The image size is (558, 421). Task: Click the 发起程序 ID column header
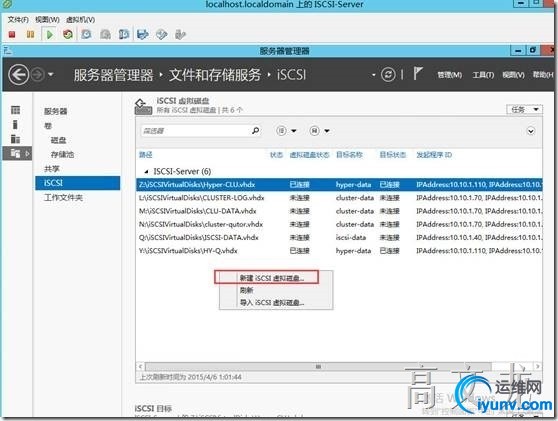click(434, 155)
